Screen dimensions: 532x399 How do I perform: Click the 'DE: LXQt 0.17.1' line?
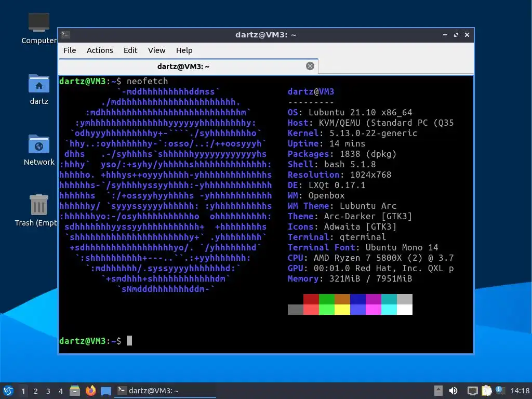pos(326,185)
